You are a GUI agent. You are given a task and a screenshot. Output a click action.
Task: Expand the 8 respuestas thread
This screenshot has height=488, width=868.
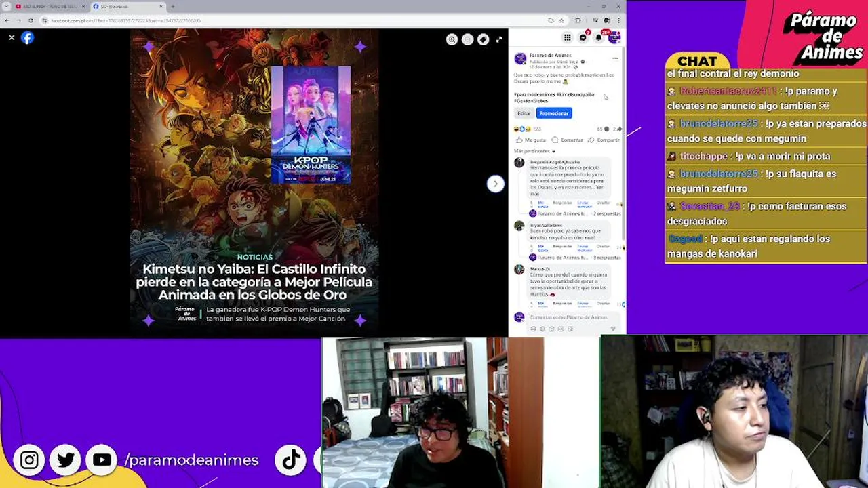pos(607,258)
